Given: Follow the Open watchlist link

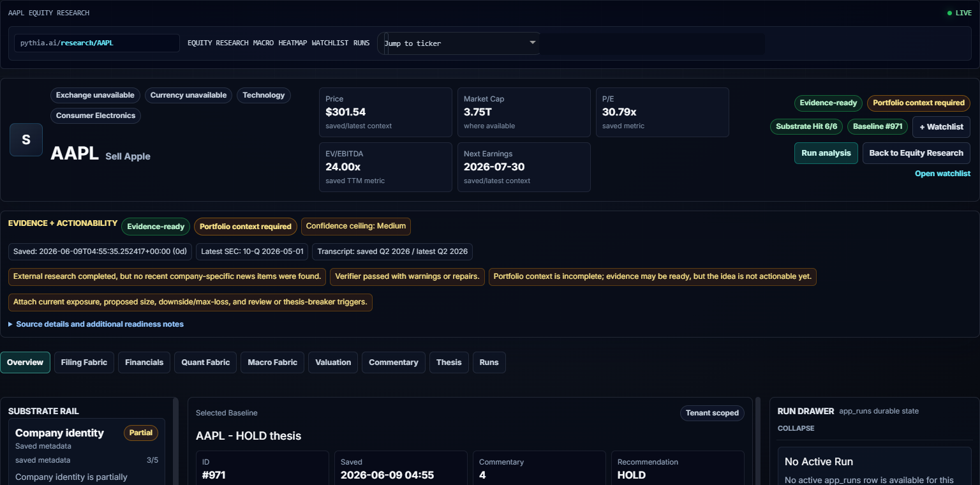Looking at the screenshot, I should (x=942, y=174).
